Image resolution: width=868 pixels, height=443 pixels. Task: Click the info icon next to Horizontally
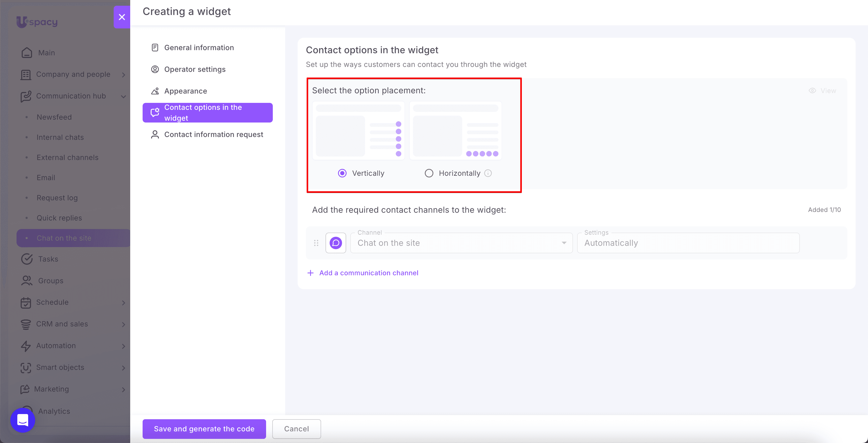488,173
